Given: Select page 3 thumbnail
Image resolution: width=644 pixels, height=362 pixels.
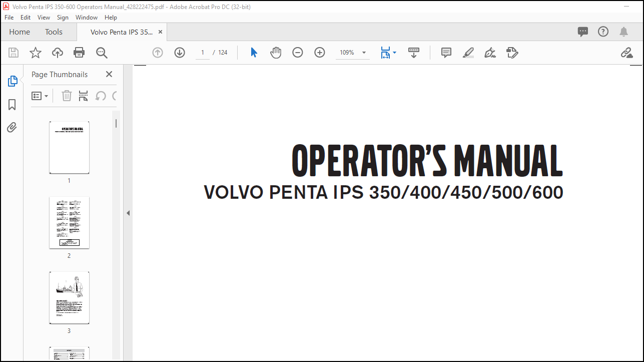Looking at the screenshot, I should (69, 298).
